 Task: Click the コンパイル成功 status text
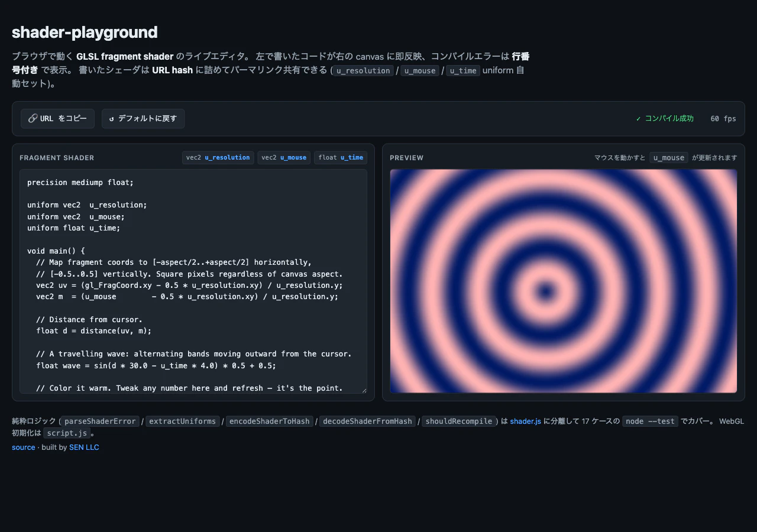[x=665, y=119]
